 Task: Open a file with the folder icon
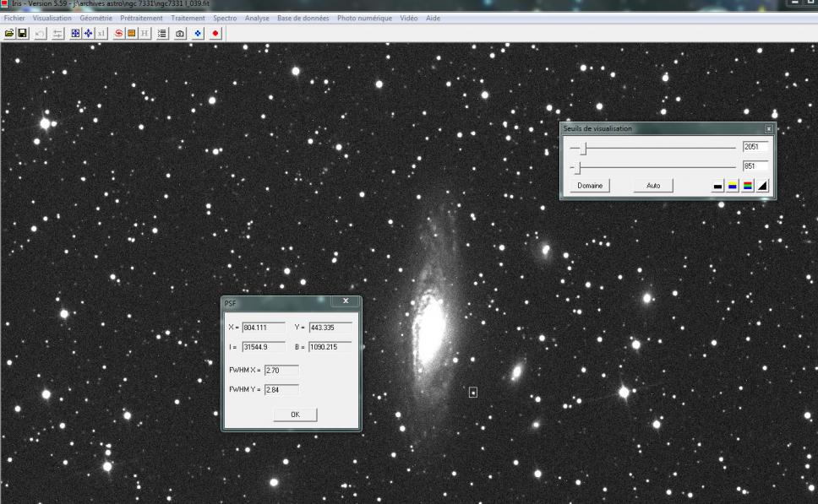pos(9,34)
